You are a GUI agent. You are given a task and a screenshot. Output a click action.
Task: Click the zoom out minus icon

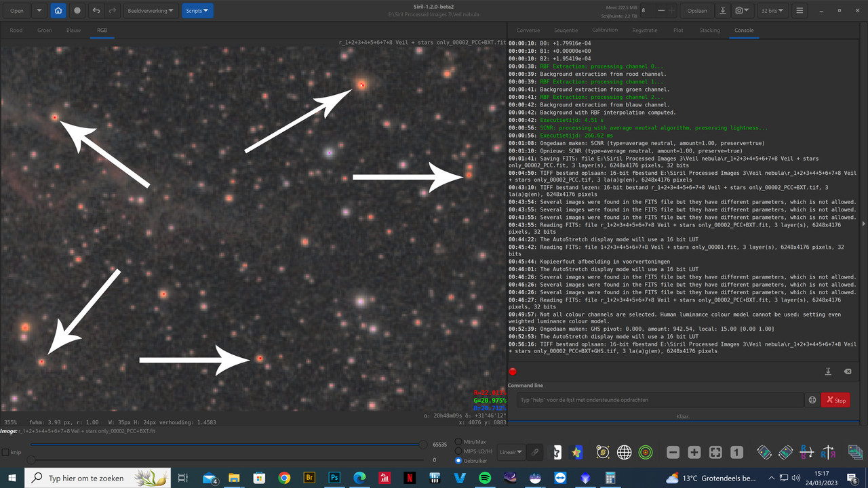pos(673,453)
